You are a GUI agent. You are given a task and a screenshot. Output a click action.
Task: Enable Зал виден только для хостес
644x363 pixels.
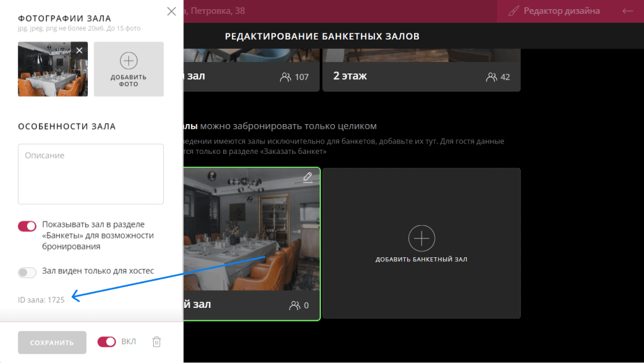click(27, 271)
